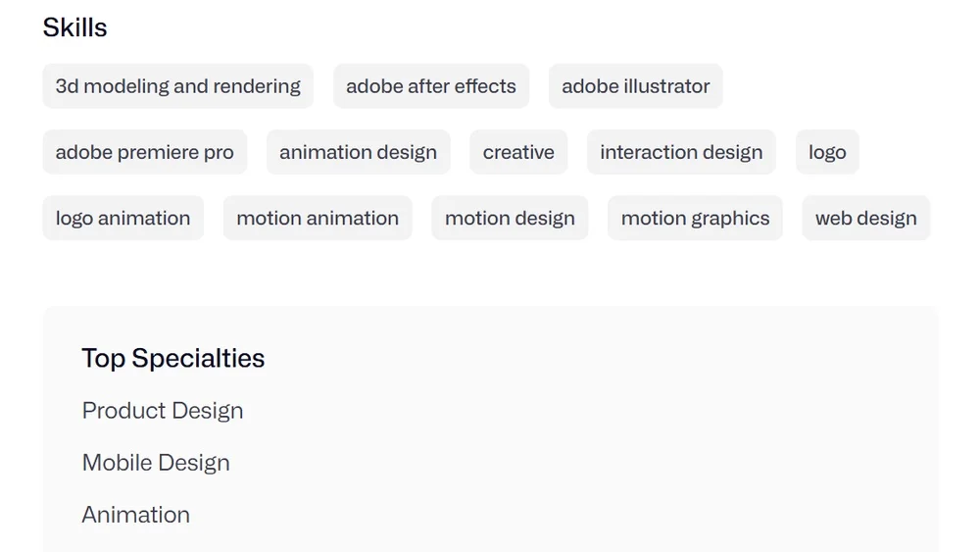The image size is (980, 552).
Task: Click the 3d modeling and rendering tag
Action: click(177, 86)
